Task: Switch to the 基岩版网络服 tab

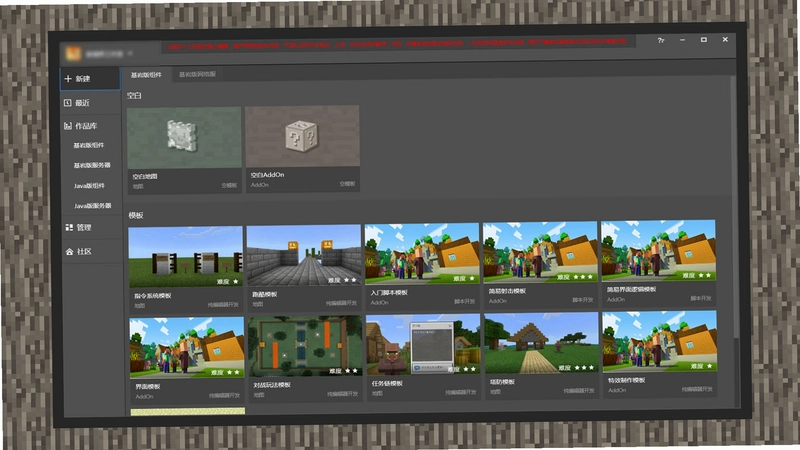Action: [x=197, y=74]
